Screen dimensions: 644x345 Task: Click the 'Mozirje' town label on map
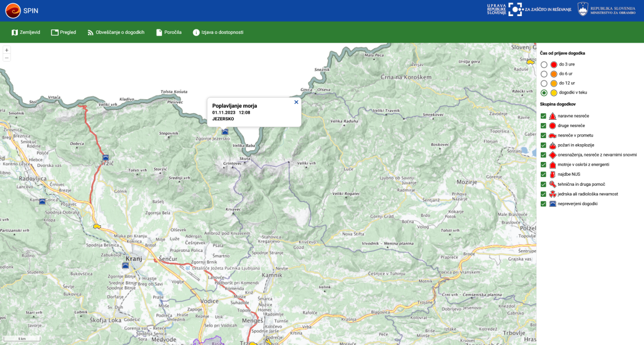(468, 182)
